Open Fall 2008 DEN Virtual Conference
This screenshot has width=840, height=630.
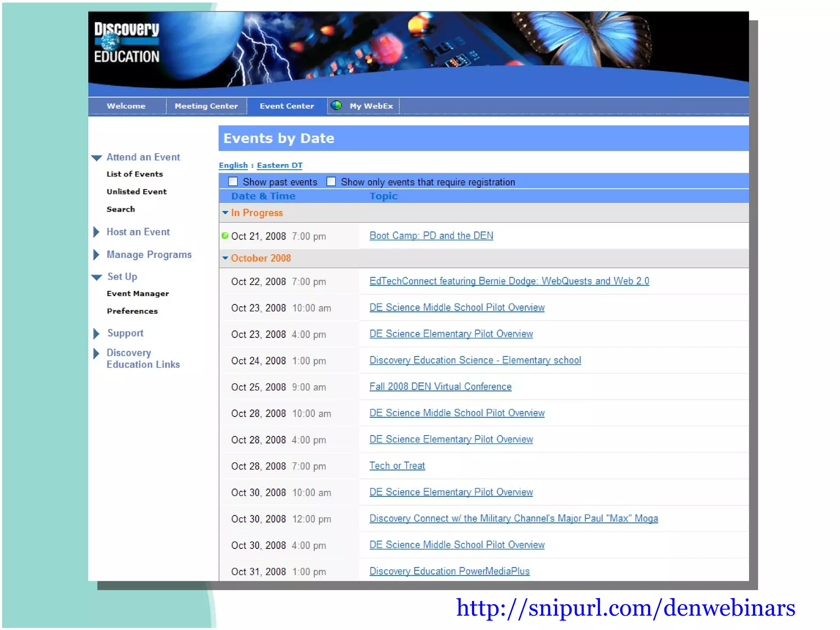click(440, 387)
